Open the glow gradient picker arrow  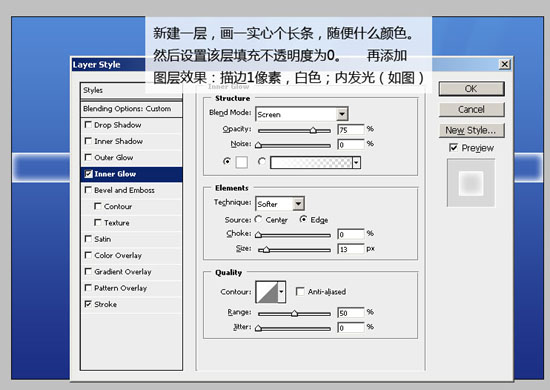point(356,163)
